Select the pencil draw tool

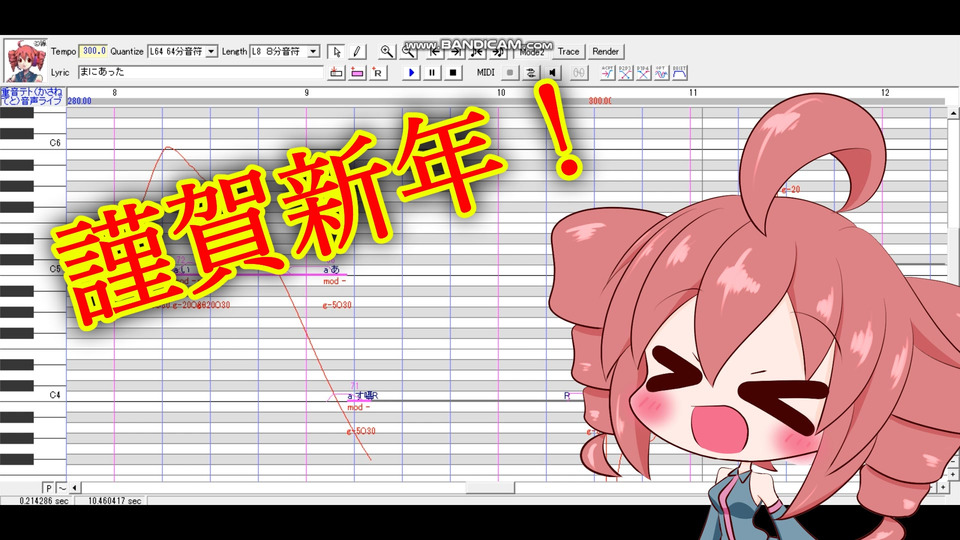[x=356, y=52]
